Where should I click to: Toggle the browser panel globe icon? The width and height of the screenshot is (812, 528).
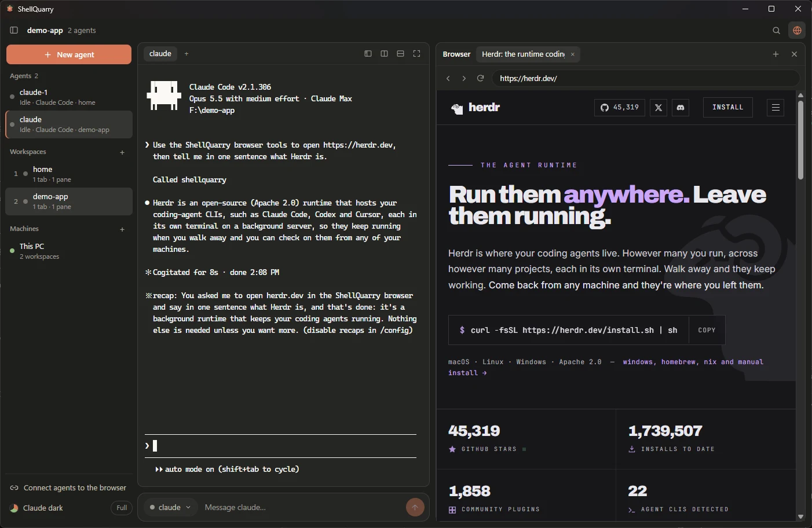[x=797, y=31]
